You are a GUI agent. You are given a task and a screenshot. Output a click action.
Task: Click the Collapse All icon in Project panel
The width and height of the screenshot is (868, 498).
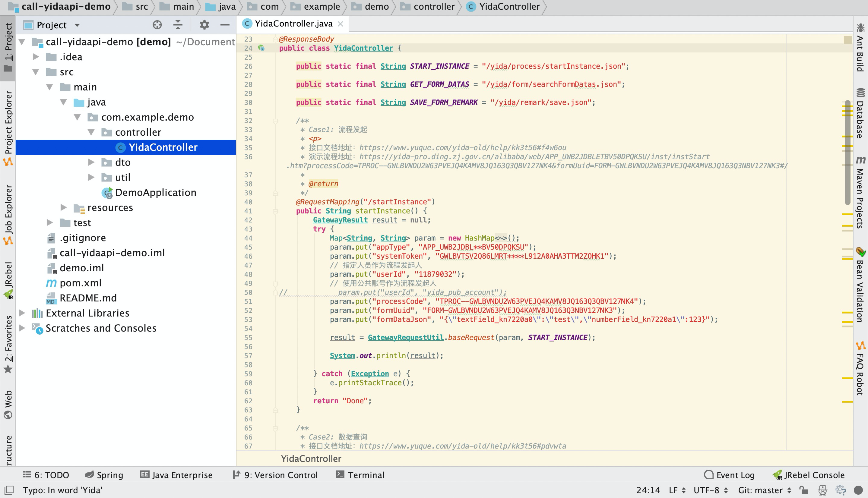coord(178,25)
